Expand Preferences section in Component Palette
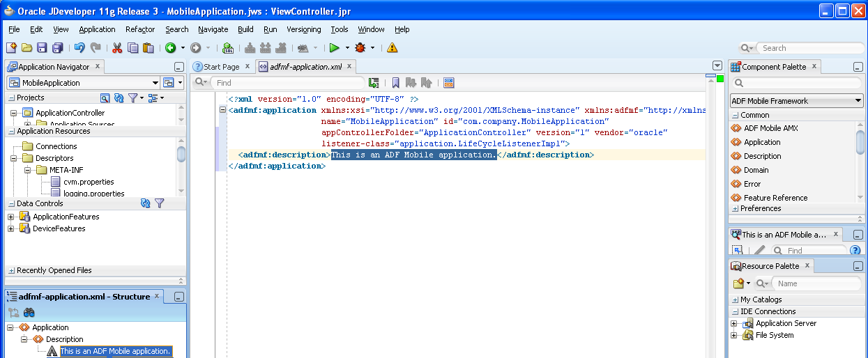The image size is (868, 358). pyautogui.click(x=735, y=208)
